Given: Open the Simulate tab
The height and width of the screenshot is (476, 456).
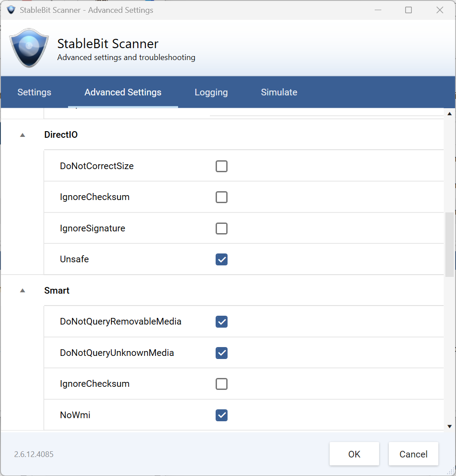Looking at the screenshot, I should point(279,92).
